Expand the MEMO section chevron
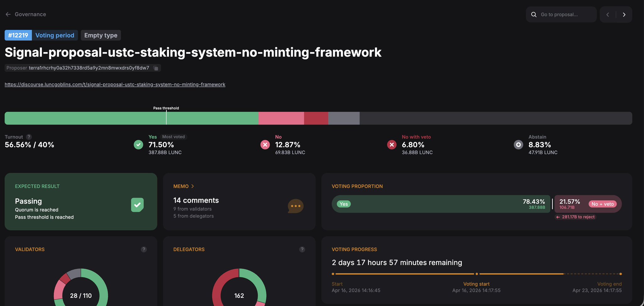This screenshot has height=306, width=644. 193,186
